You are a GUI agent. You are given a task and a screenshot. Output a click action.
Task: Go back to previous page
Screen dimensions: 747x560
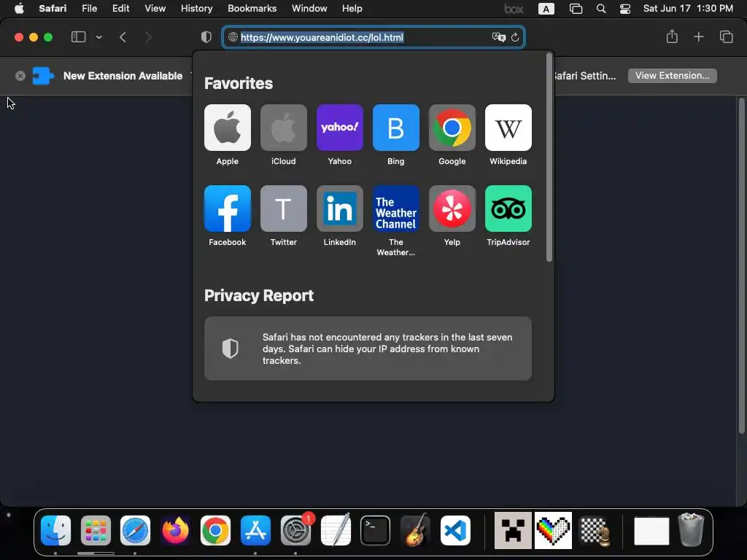click(123, 37)
